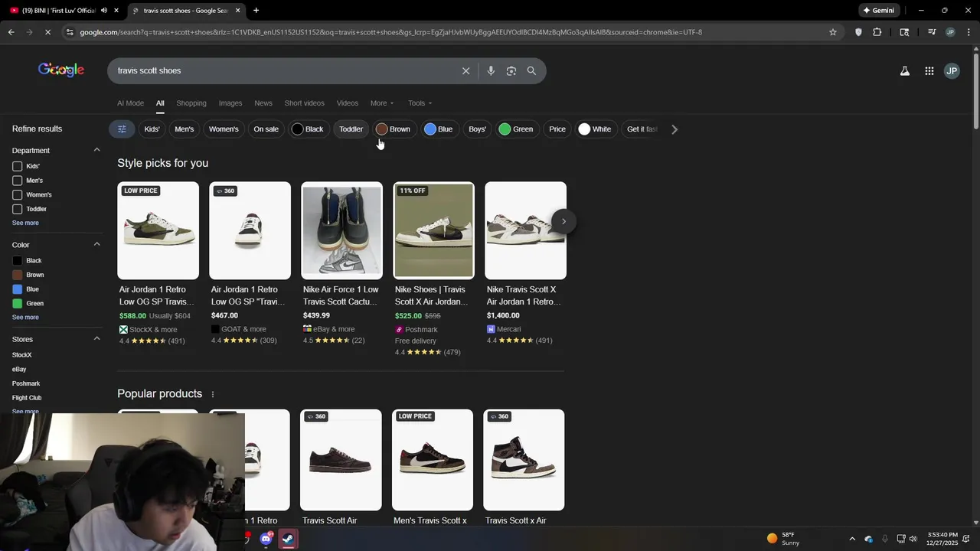The width and height of the screenshot is (980, 551).
Task: Filter by StockX store in sidebar
Action: (22, 355)
